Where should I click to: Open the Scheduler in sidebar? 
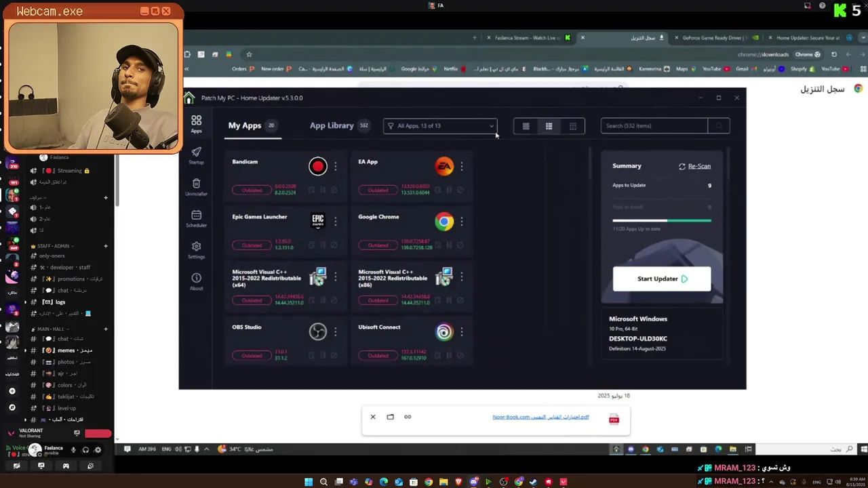click(x=196, y=218)
